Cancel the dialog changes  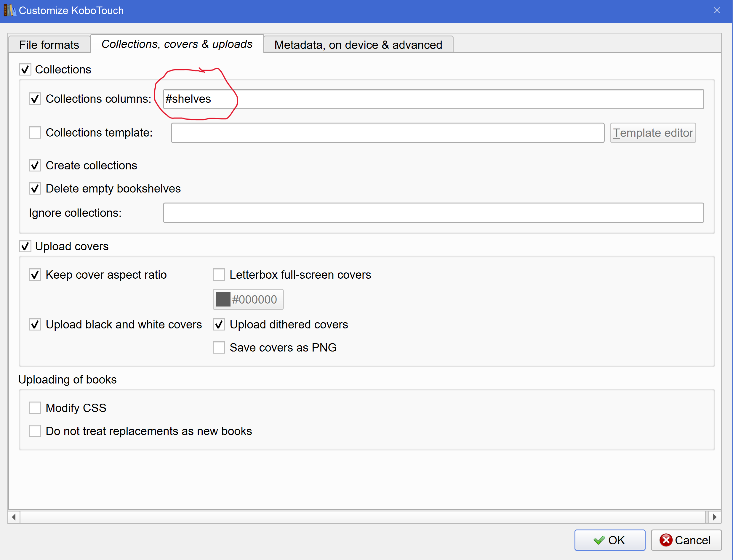[686, 540]
